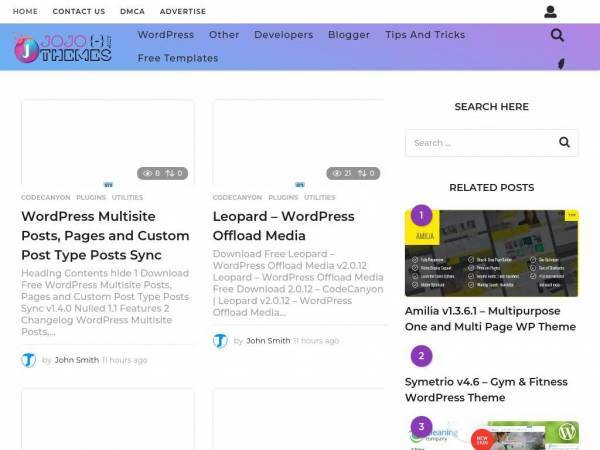
Task: Select the Free Templates menu item
Action: [x=178, y=58]
